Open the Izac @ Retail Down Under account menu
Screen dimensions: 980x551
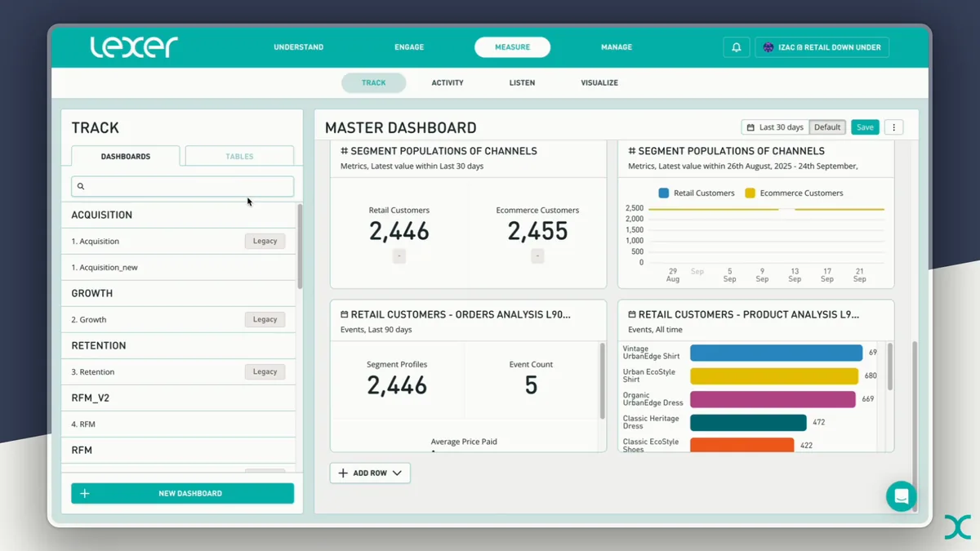(x=822, y=47)
